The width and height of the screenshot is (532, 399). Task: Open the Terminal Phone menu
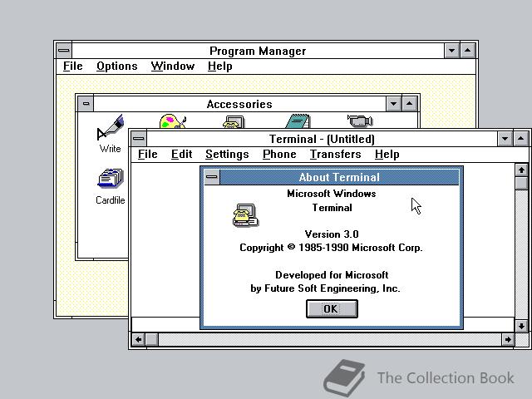click(x=279, y=155)
